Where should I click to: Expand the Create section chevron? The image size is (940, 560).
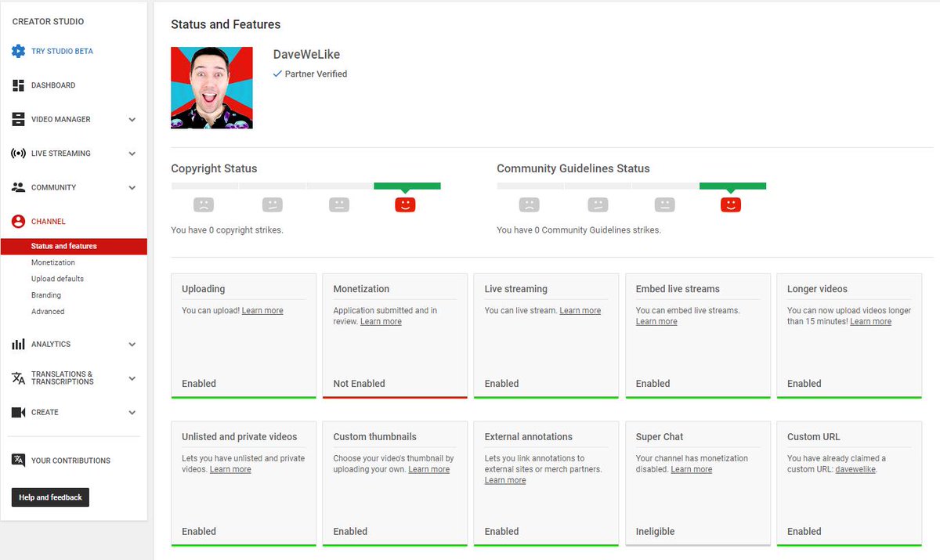point(132,413)
